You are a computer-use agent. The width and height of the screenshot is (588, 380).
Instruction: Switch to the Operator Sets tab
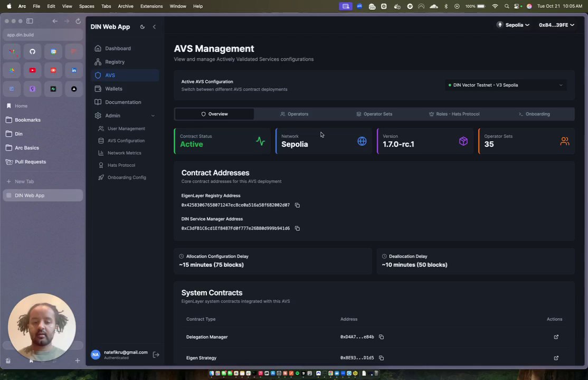(x=374, y=114)
